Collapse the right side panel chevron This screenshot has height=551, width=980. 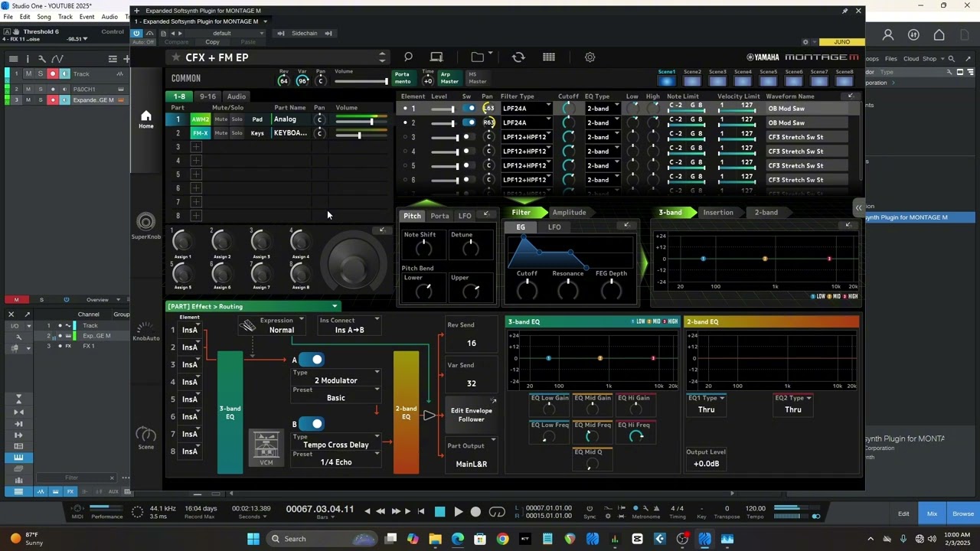click(x=858, y=207)
